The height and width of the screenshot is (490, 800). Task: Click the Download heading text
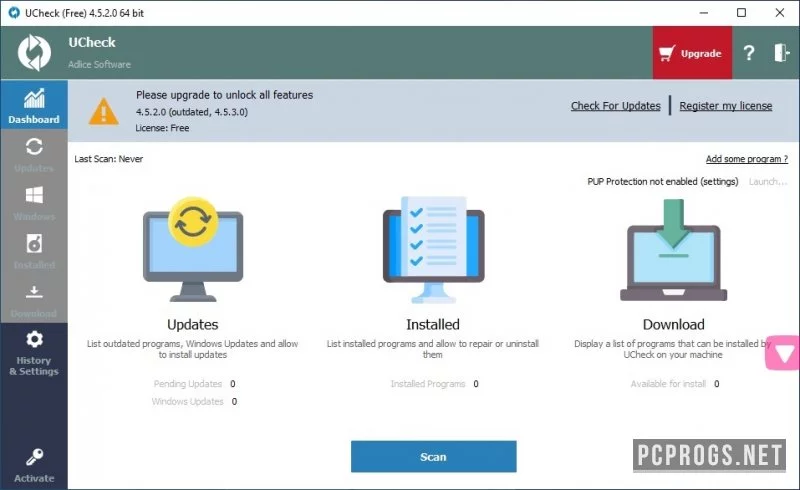pyautogui.click(x=673, y=324)
